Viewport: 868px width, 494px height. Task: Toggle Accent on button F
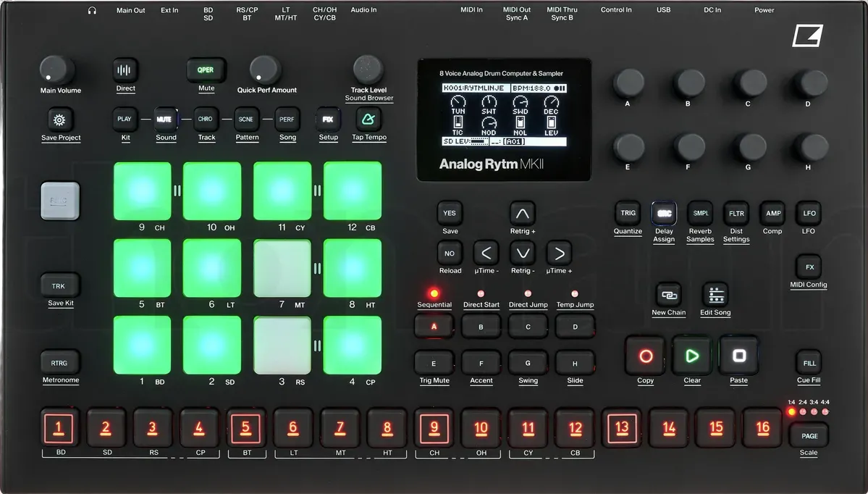(481, 363)
